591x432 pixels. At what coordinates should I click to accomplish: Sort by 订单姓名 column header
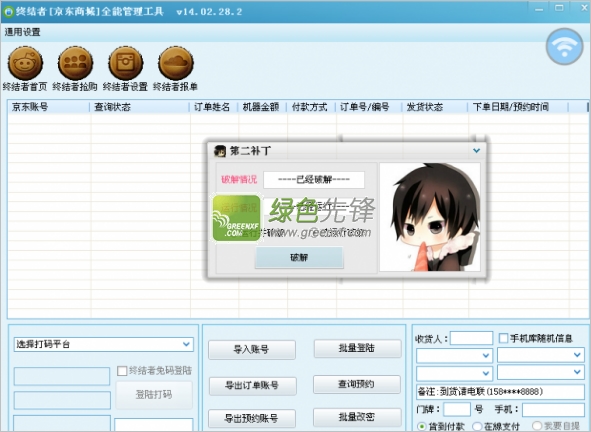coord(213,107)
